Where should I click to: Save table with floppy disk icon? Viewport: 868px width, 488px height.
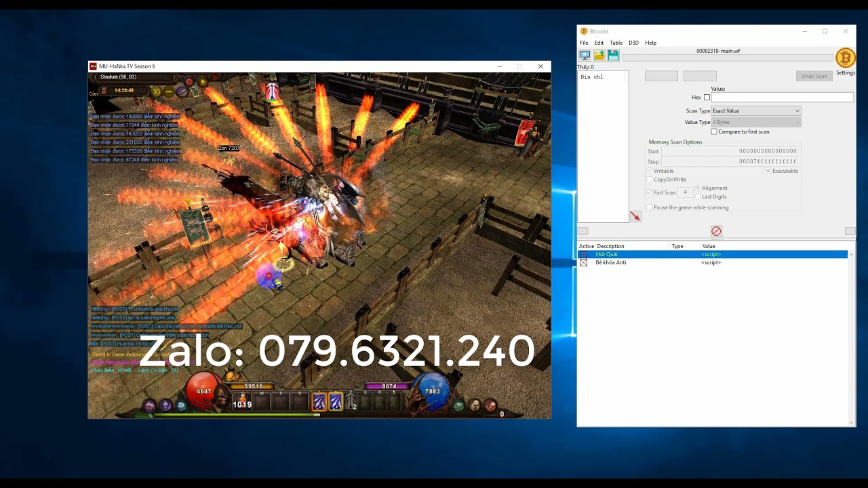coord(613,55)
